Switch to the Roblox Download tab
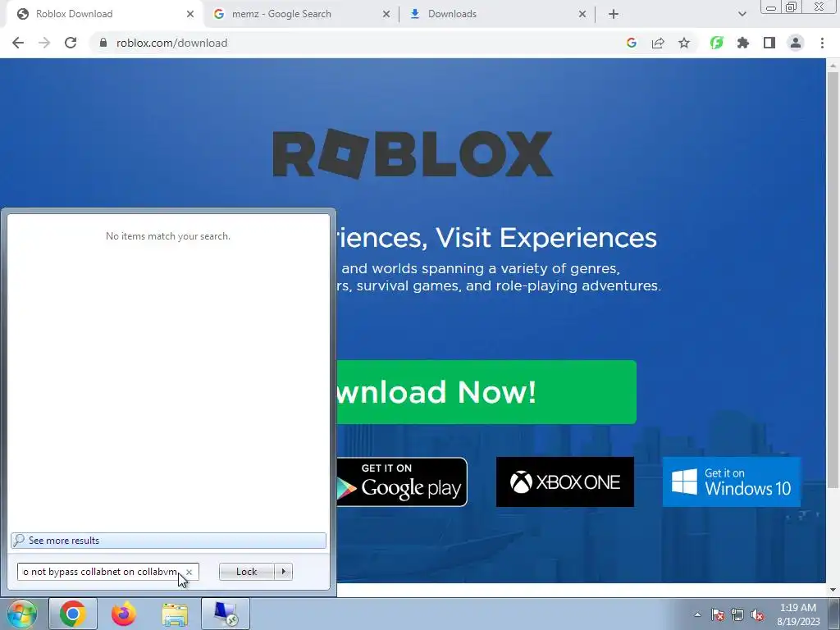840x630 pixels. click(102, 14)
